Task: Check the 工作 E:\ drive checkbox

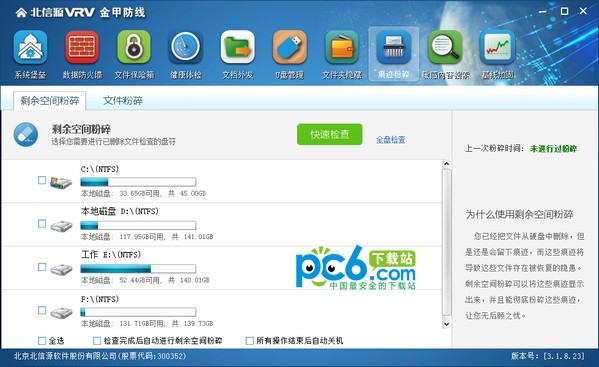Action: pos(42,267)
